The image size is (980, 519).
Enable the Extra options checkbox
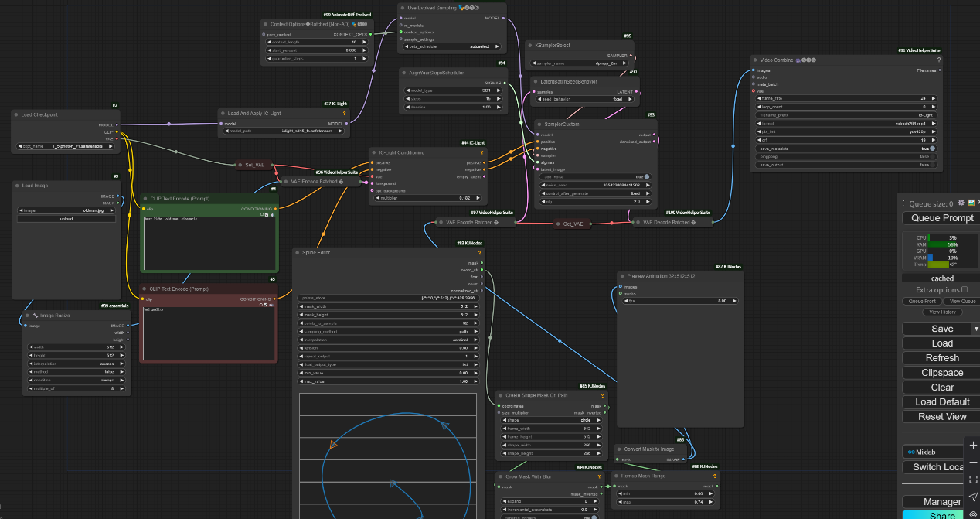pyautogui.click(x=964, y=289)
